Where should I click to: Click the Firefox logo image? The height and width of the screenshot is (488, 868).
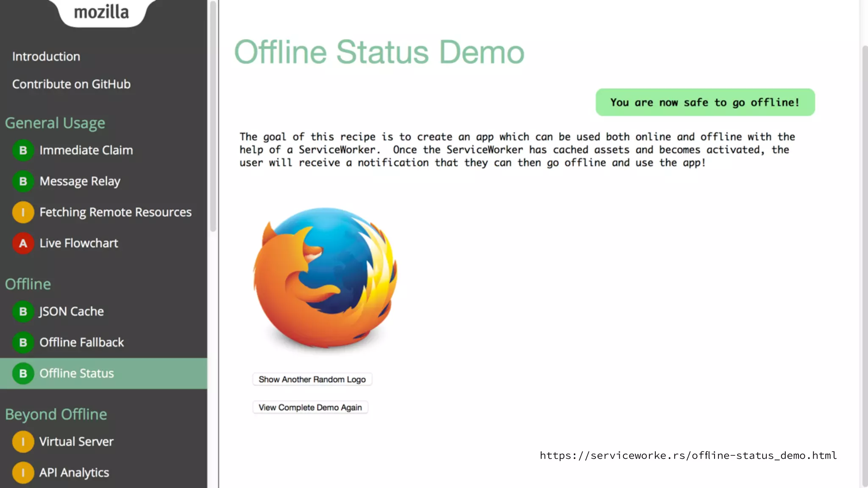(325, 277)
